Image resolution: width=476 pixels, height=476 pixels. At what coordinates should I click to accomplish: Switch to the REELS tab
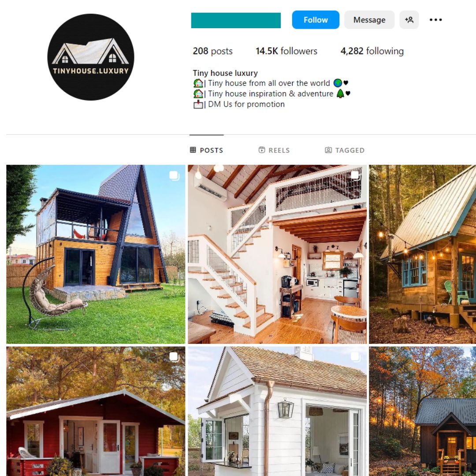pyautogui.click(x=274, y=150)
